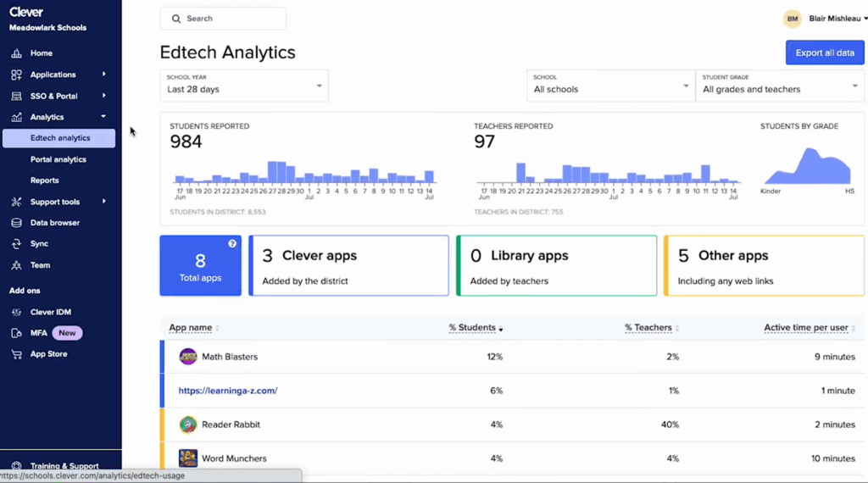This screenshot has height=483, width=868.
Task: Open Team via its sidebar icon
Action: point(16,265)
